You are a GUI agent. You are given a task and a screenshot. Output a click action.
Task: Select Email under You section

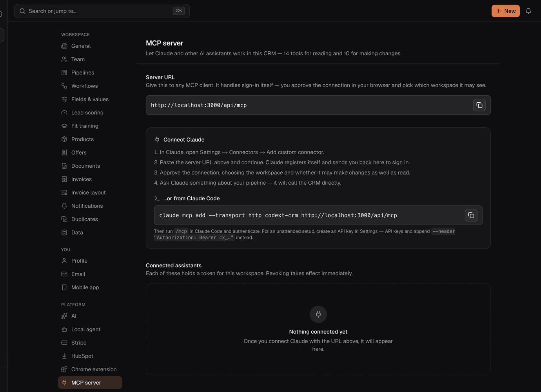tap(90, 274)
